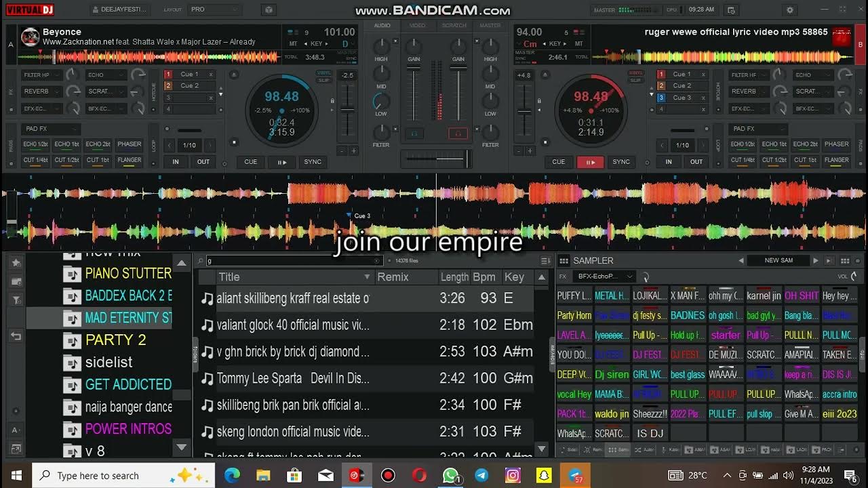Open deck A key D dropdown

pyautogui.click(x=347, y=43)
